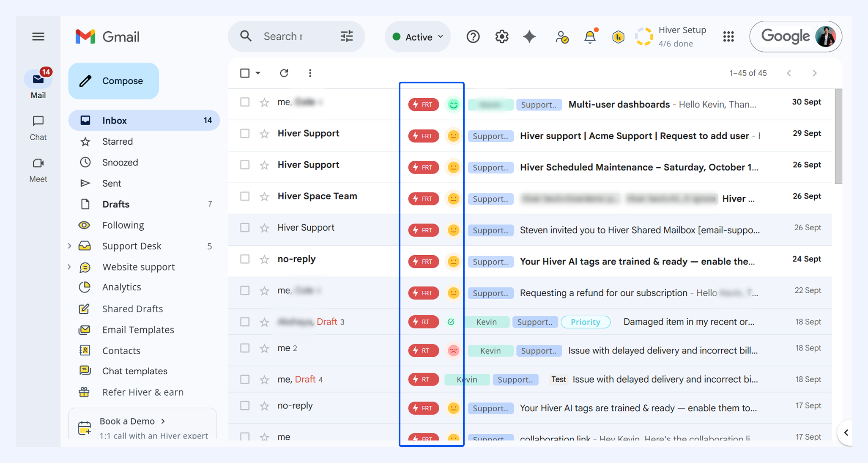
Task: Click sad face on me 2 email row
Action: click(x=453, y=350)
